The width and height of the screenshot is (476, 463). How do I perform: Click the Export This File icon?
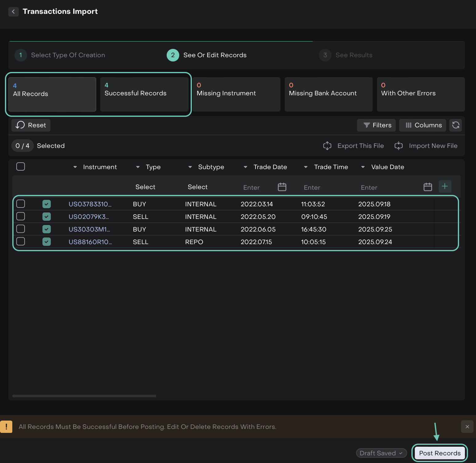click(327, 146)
